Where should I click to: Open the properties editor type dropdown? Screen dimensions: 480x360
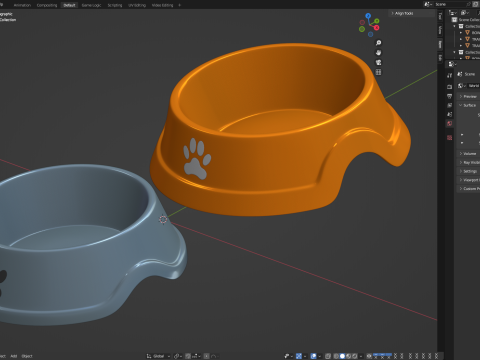point(452,64)
